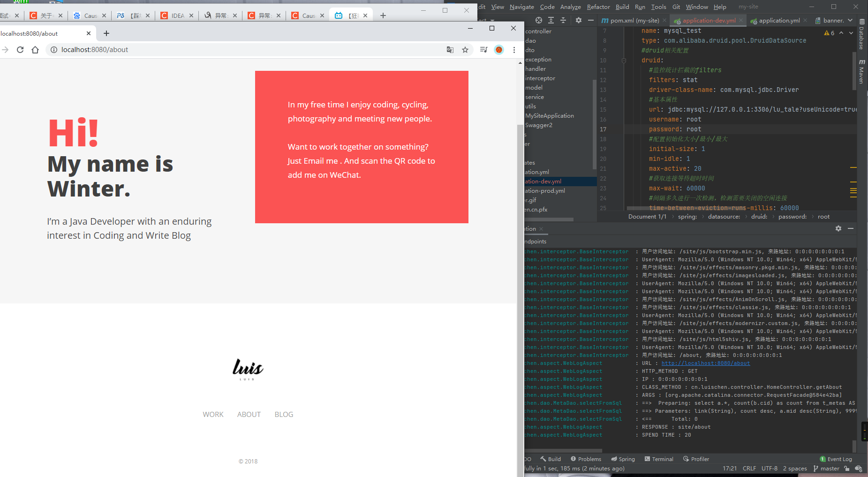Toggle file read-only lock icon in status bar
The image size is (868, 477).
coord(847,469)
